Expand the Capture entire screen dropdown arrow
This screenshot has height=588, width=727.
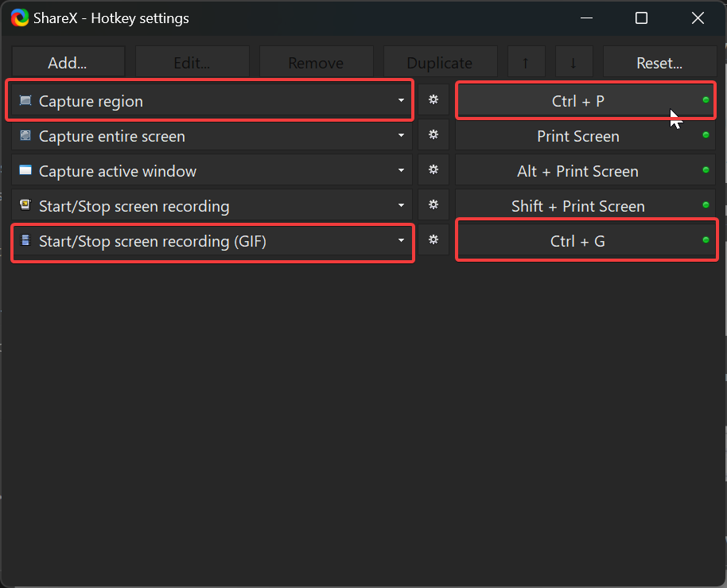(x=401, y=135)
